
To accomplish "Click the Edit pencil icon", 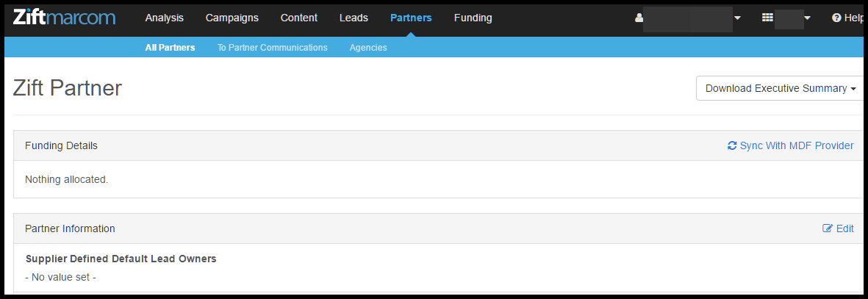I will click(828, 228).
